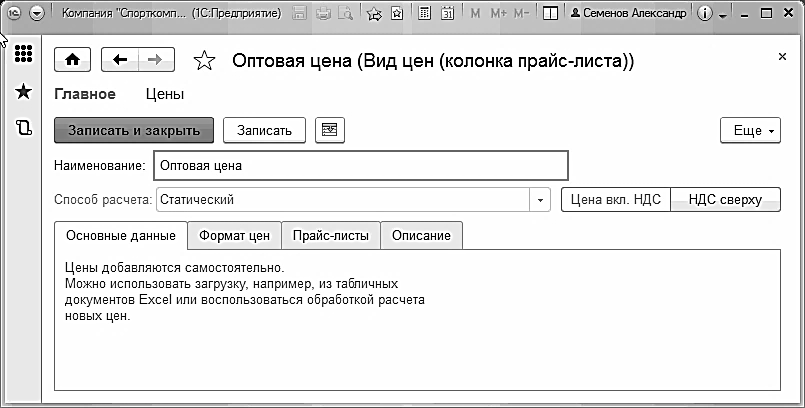Add this form to favorites with star outline

(x=204, y=62)
